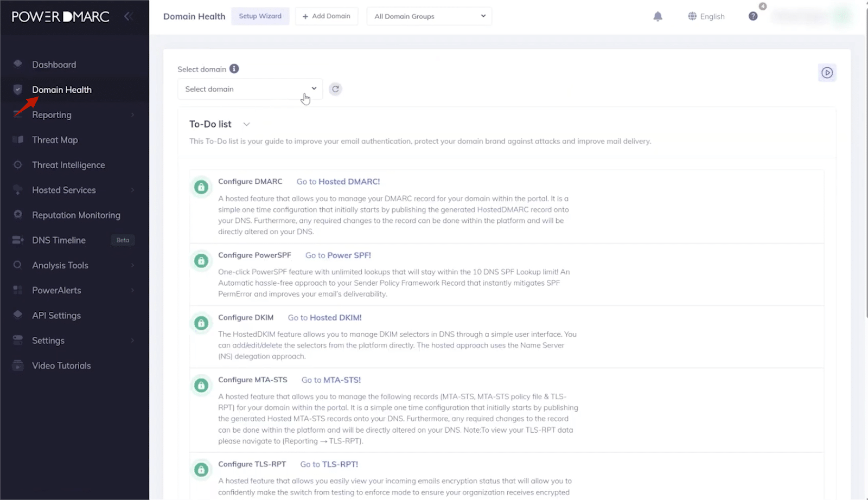This screenshot has height=500, width=868.
Task: Collapse the To-Do list section
Action: tap(246, 124)
